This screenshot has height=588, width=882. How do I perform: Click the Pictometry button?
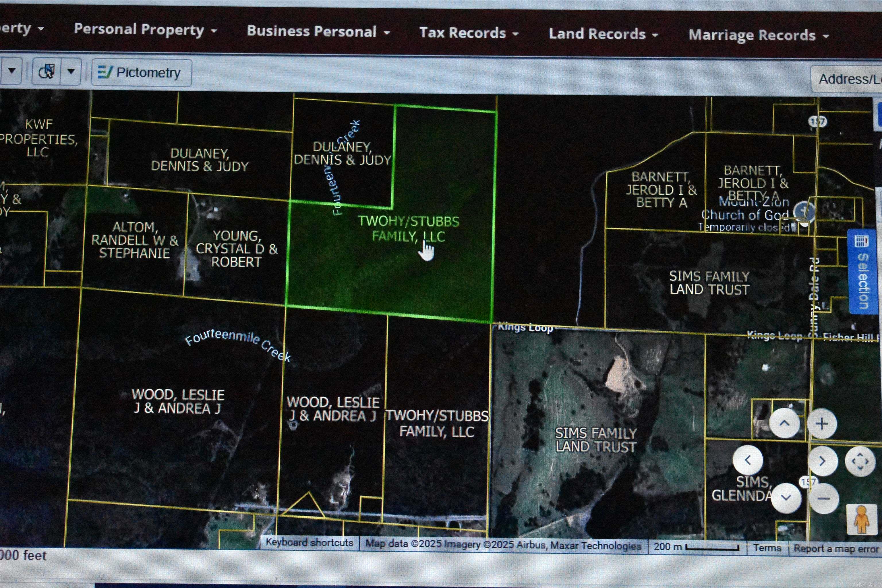[x=141, y=72]
